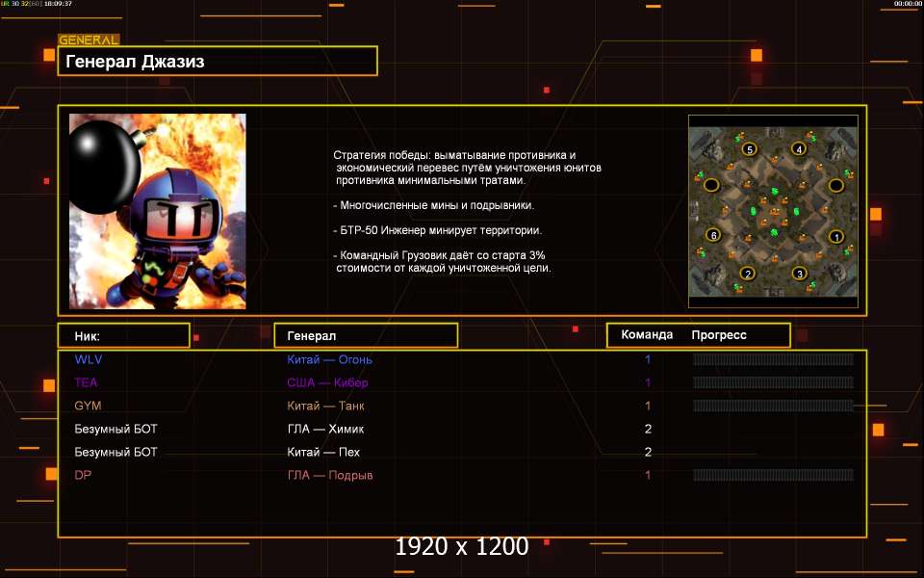The height and width of the screenshot is (578, 924).
Task: Click the loading progress bar for DP
Action: (x=773, y=475)
